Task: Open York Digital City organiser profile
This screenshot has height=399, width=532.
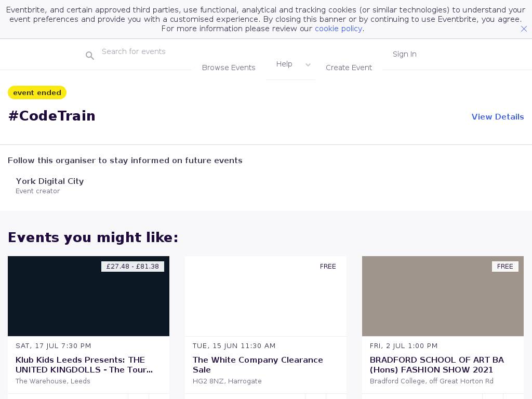Action: point(50,181)
